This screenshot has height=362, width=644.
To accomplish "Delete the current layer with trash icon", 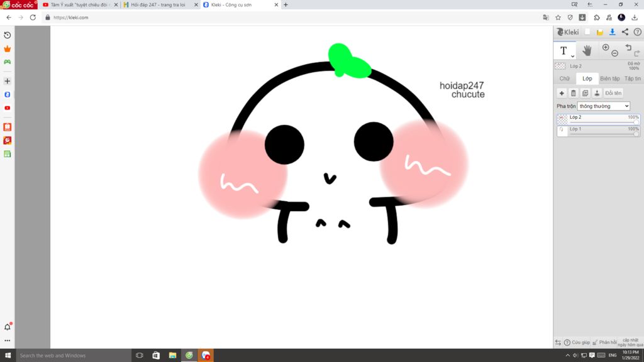I will click(574, 93).
